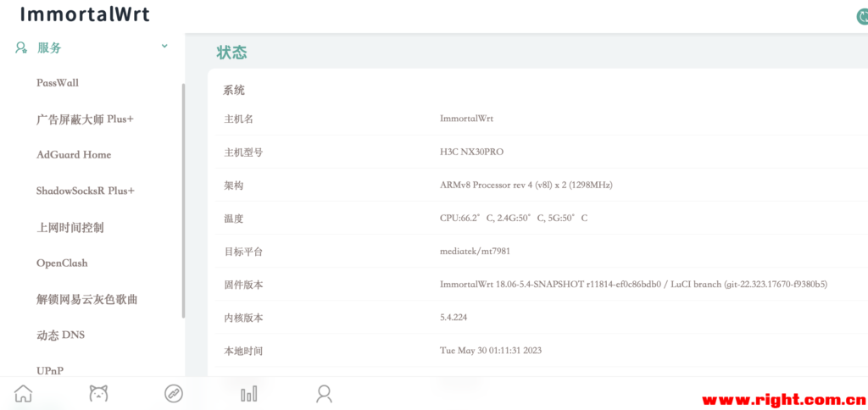This screenshot has height=410, width=868.
Task: Click the kernel version 5.4.224
Action: point(455,318)
